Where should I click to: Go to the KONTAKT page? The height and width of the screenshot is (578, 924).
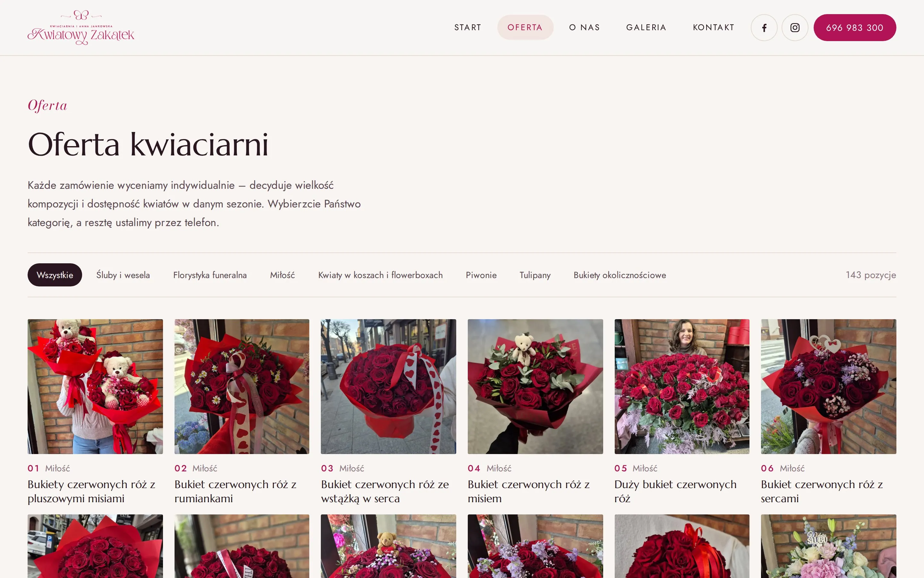[x=714, y=28]
